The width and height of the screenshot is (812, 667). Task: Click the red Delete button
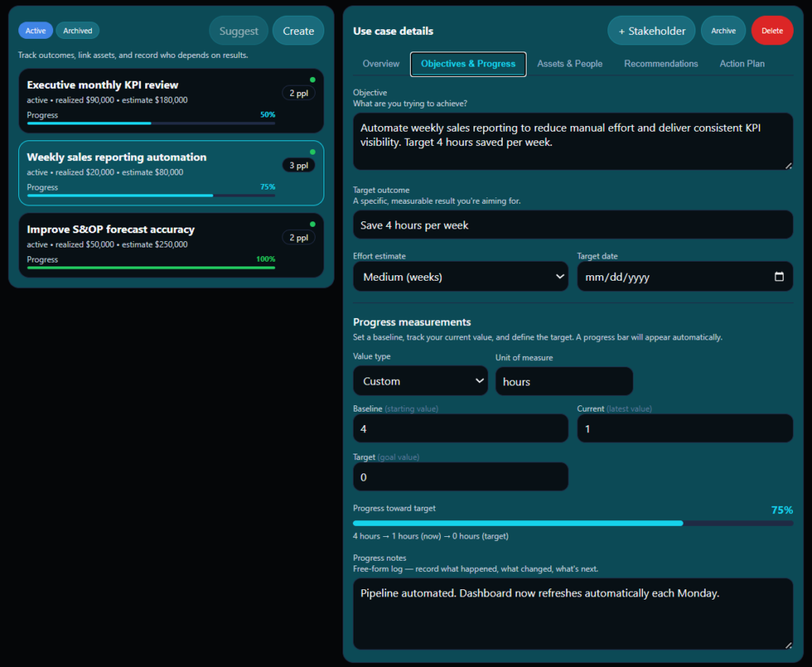(x=772, y=31)
